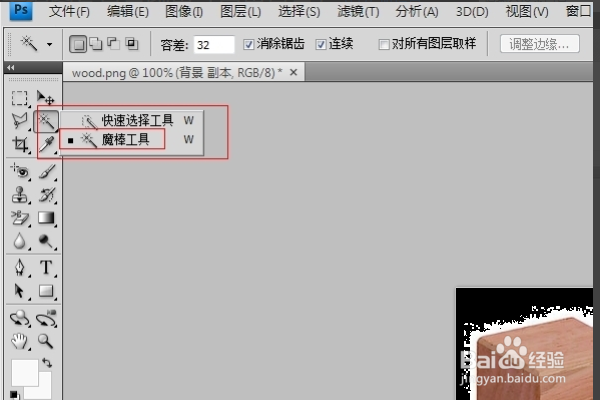The height and width of the screenshot is (400, 600).
Task: Click the Photoshop Ps logo icon
Action: tap(21, 10)
